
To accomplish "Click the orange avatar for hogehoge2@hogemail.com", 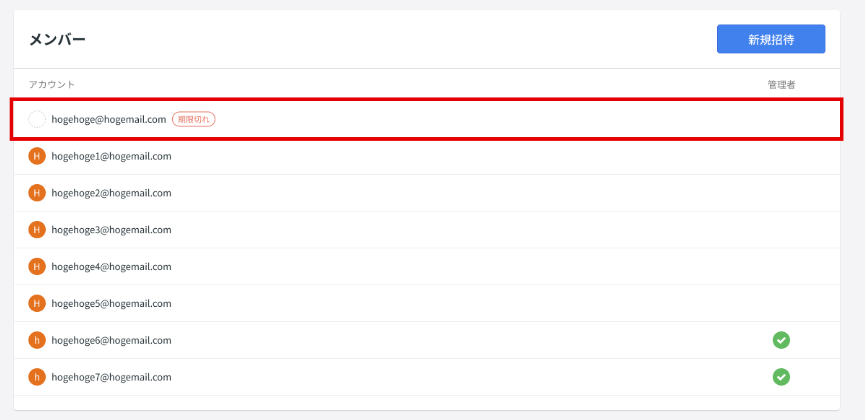I will tap(37, 193).
